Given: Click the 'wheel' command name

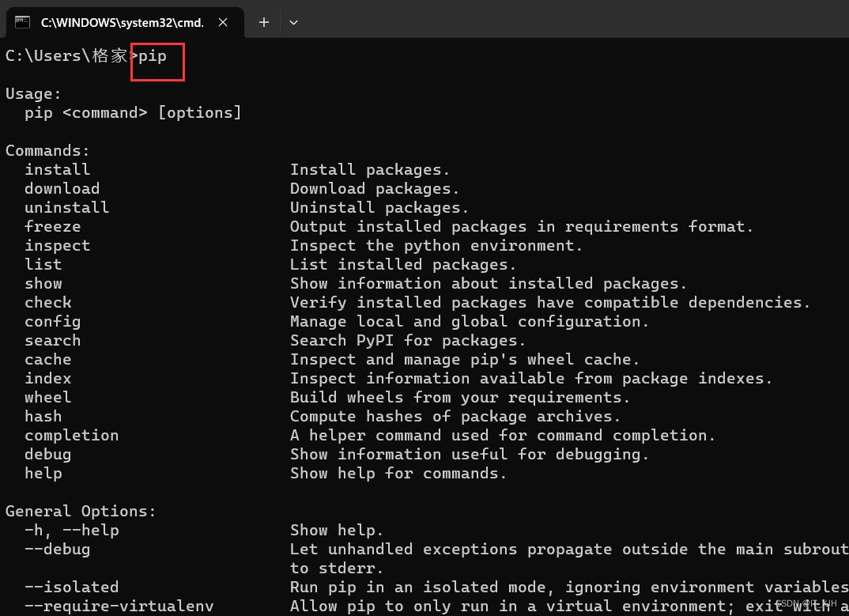Looking at the screenshot, I should [48, 397].
